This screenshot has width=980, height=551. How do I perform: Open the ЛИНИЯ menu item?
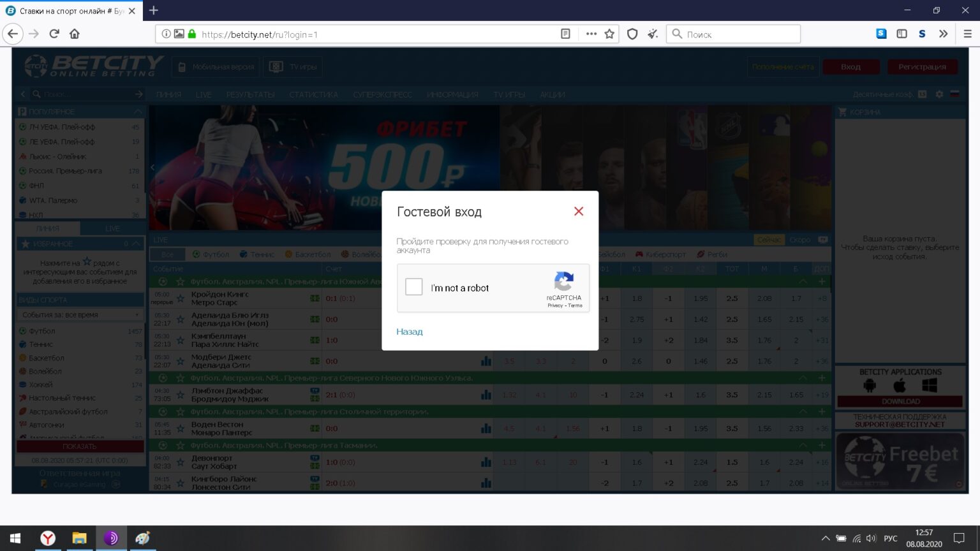pyautogui.click(x=168, y=94)
